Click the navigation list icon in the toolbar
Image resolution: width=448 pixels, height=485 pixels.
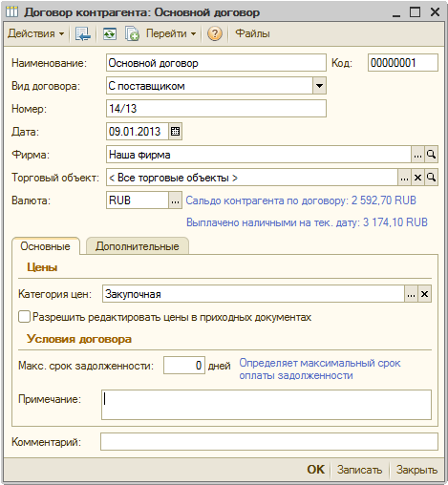(x=82, y=33)
